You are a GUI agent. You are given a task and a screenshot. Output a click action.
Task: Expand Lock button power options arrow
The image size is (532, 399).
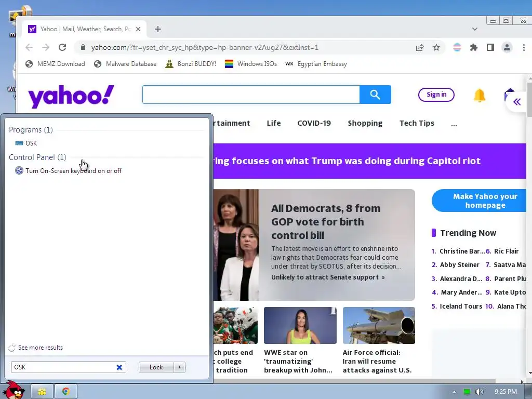pyautogui.click(x=179, y=367)
